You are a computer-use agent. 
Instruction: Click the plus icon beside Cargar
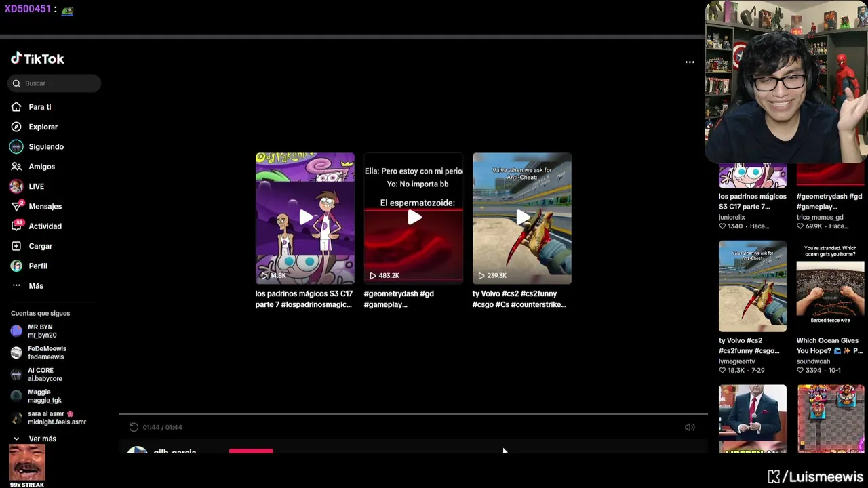16,246
